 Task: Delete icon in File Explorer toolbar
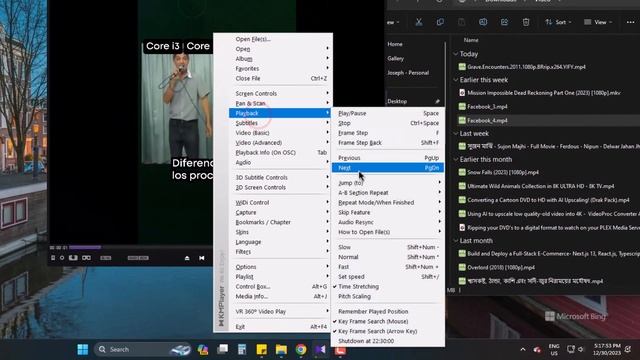click(526, 22)
